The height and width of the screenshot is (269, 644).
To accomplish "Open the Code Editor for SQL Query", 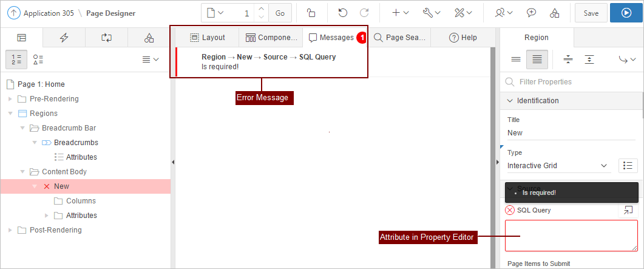I will (x=628, y=210).
